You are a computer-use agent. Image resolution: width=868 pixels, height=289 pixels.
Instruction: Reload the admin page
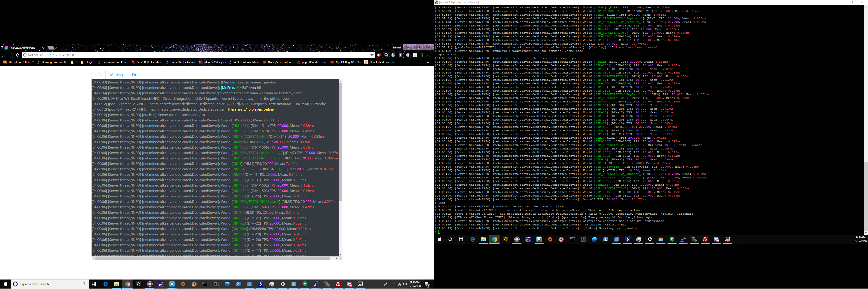[x=18, y=55]
